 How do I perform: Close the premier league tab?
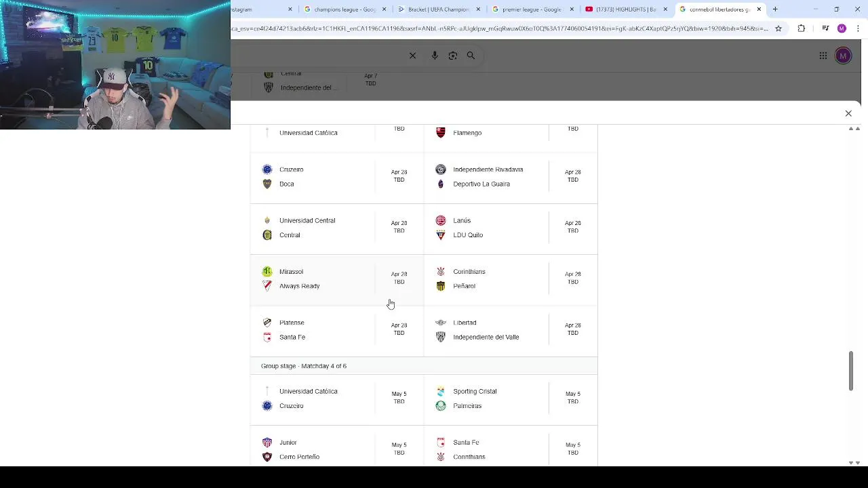(572, 9)
